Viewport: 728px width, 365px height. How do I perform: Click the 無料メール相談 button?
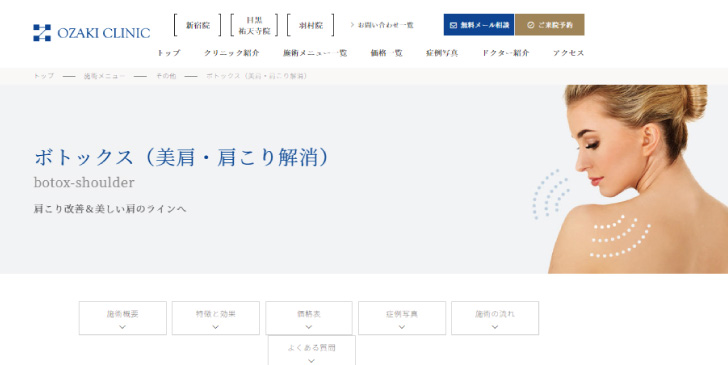point(479,25)
